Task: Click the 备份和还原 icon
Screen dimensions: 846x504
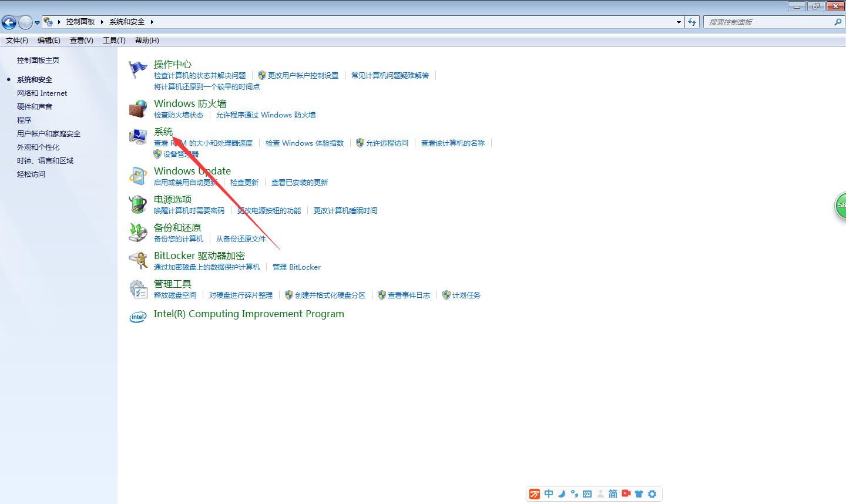Action: pyautogui.click(x=138, y=233)
